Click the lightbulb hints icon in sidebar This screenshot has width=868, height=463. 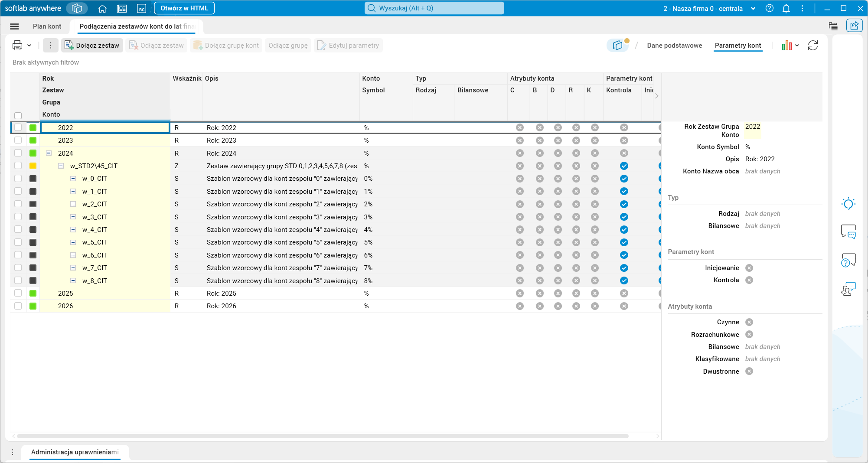(x=848, y=204)
